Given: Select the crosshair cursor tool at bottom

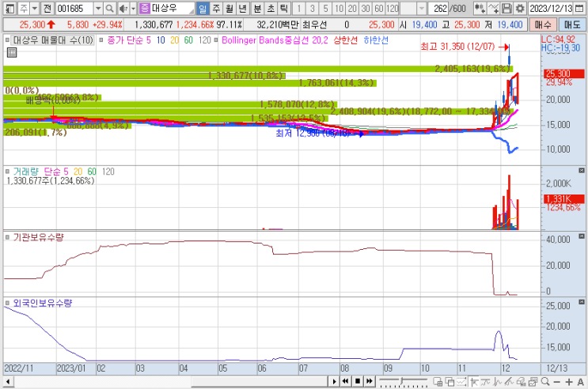Looking at the screenshot, I should tap(473, 382).
